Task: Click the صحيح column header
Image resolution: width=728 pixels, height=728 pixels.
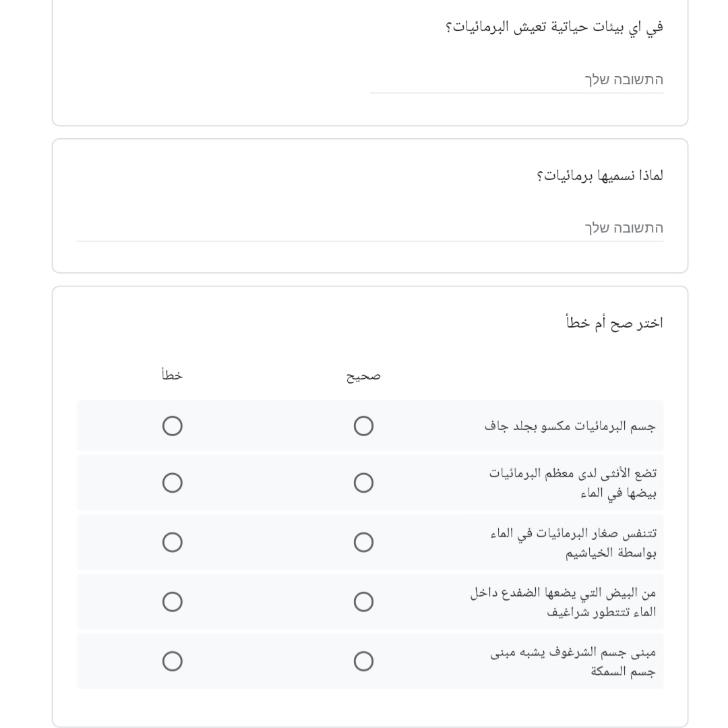Action: [363, 376]
